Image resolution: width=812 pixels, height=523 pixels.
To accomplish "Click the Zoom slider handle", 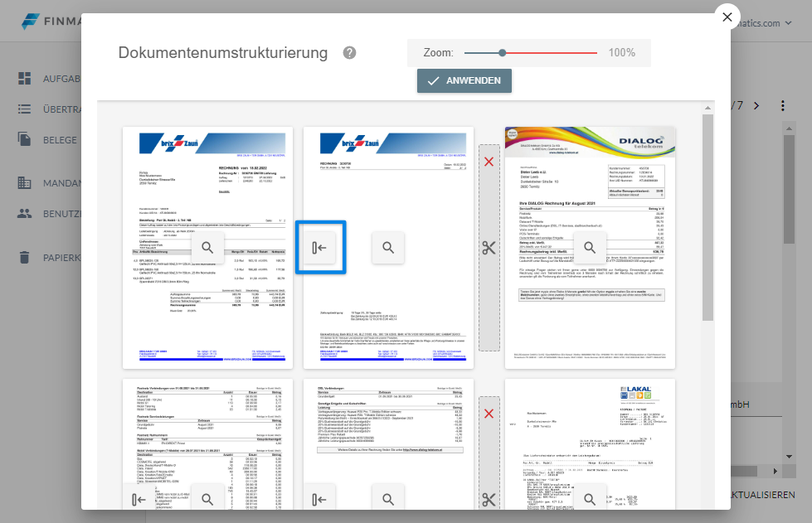I will 502,53.
